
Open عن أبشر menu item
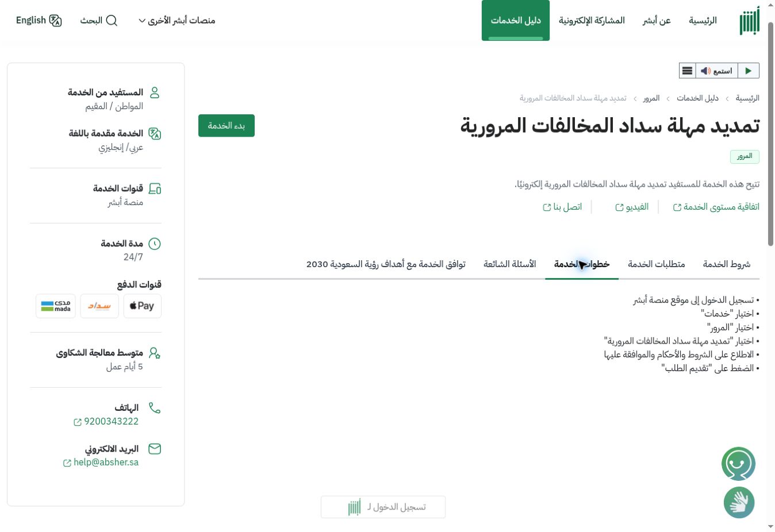coord(657,21)
